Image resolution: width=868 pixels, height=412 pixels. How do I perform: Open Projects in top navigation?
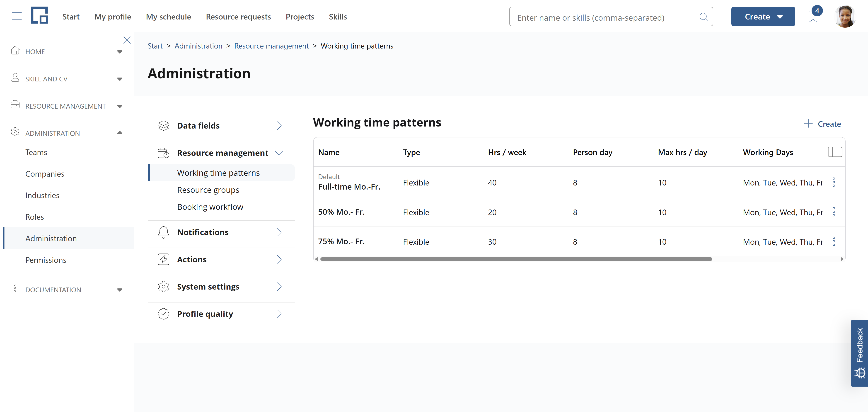click(300, 17)
